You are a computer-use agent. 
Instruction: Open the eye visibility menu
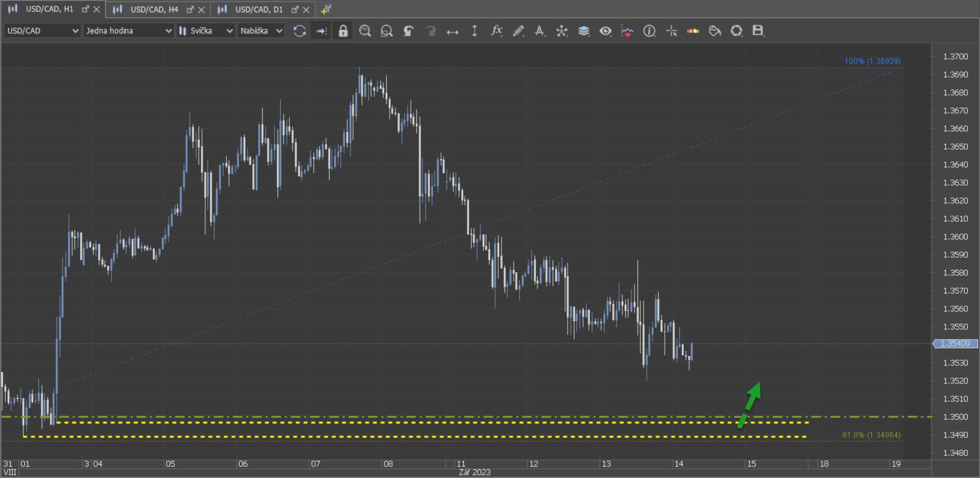pos(606,31)
